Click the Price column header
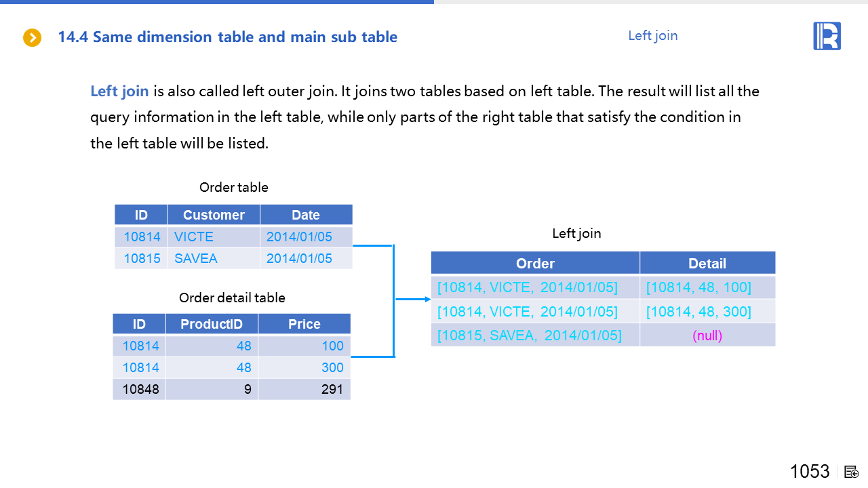 pos(304,324)
